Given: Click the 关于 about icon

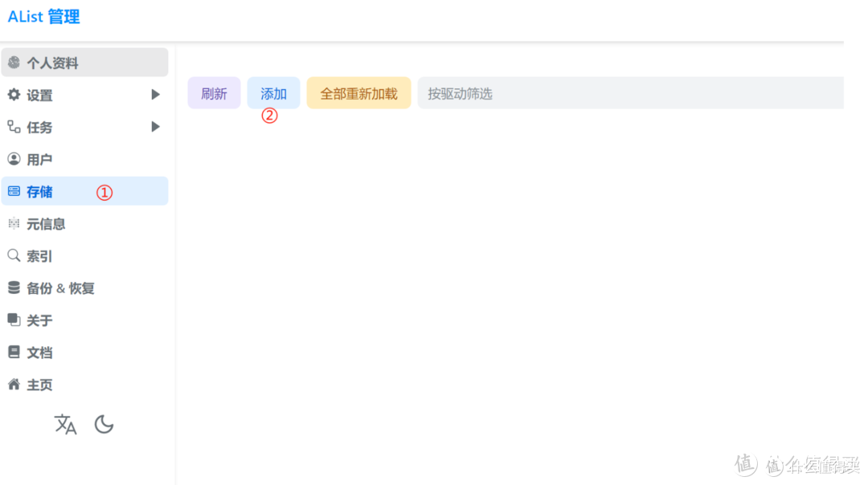Looking at the screenshot, I should (x=14, y=320).
